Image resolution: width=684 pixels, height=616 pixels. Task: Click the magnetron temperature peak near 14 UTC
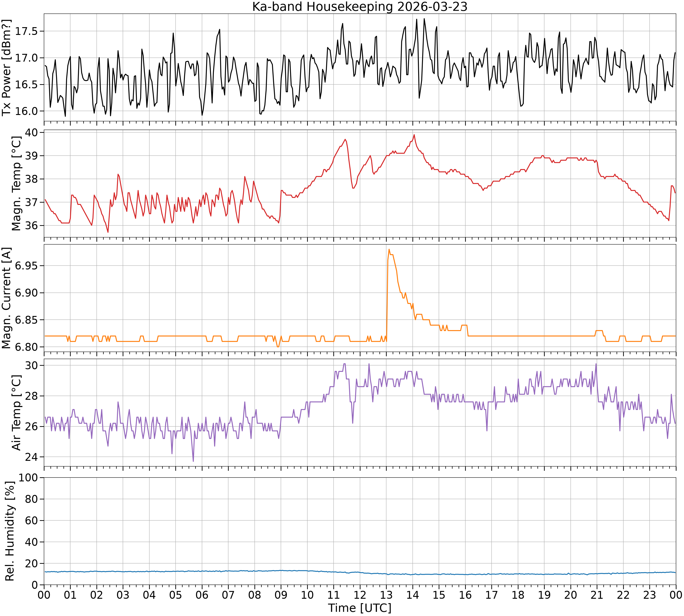pos(414,135)
